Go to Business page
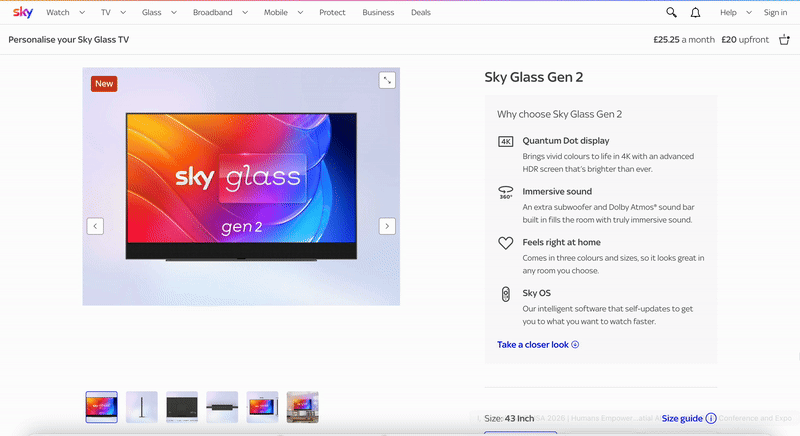 pos(378,12)
